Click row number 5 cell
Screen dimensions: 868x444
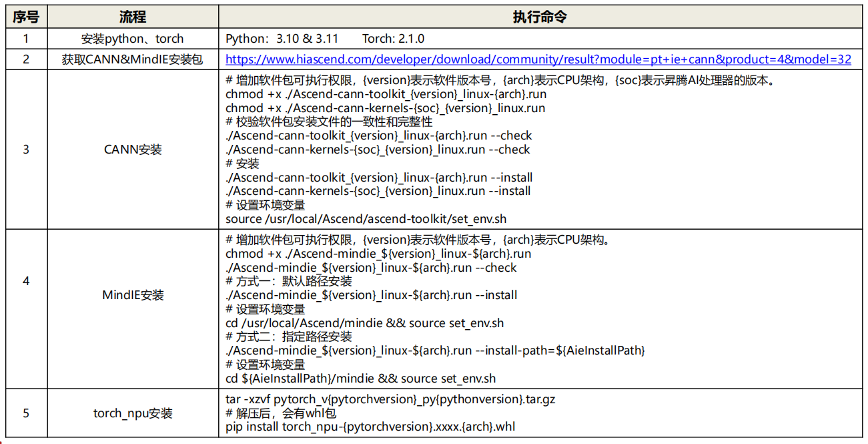pos(26,413)
